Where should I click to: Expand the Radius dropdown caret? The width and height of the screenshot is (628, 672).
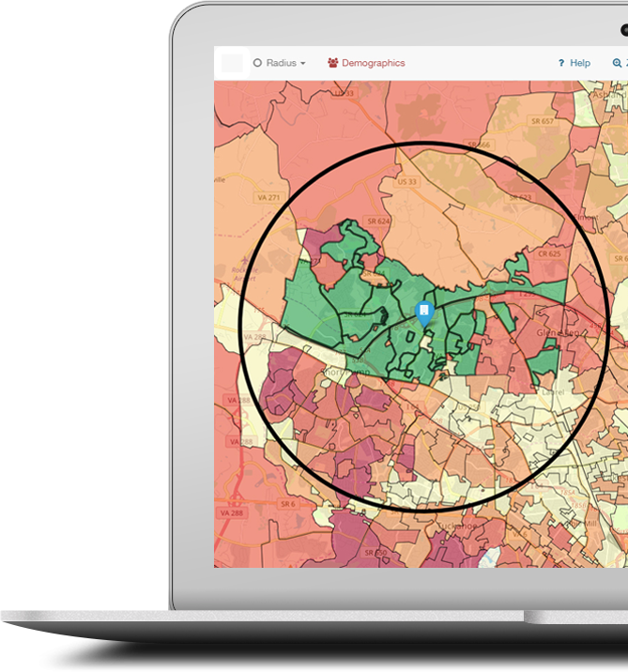[x=303, y=64]
